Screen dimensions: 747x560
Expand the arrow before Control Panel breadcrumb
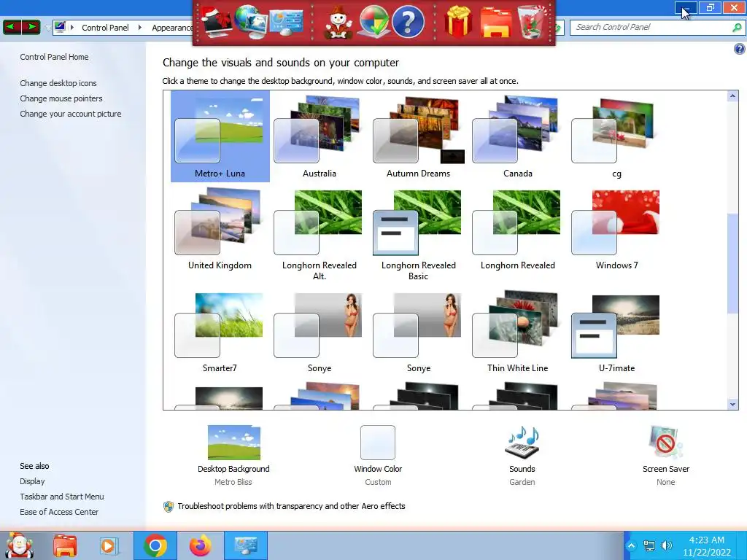click(x=72, y=28)
